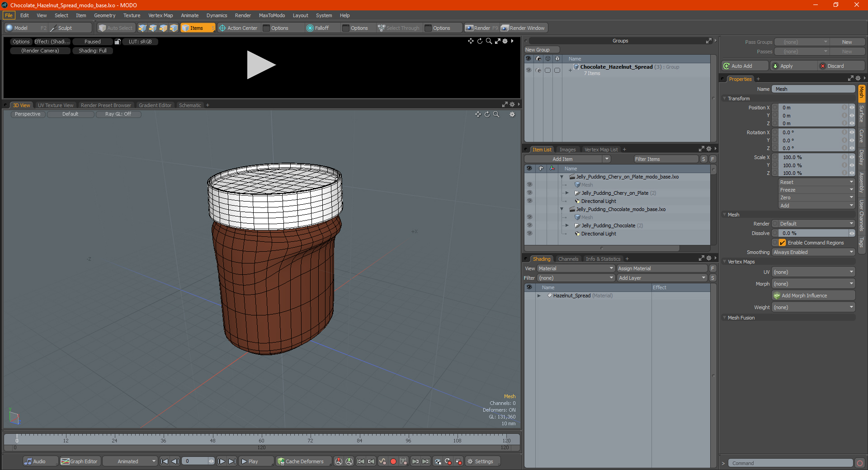
Task: Toggle visibility of second Directional Light
Action: (529, 234)
